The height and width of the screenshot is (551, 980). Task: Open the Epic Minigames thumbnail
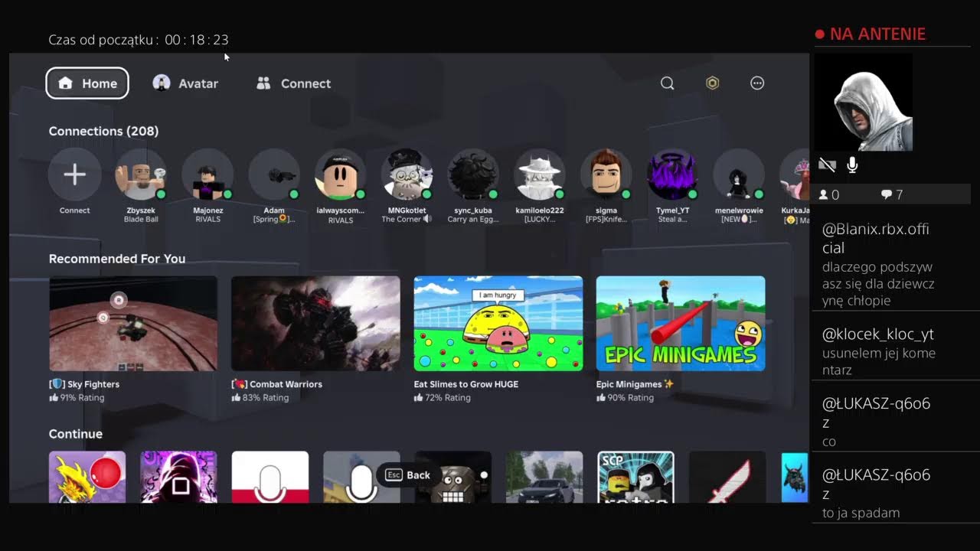click(x=681, y=324)
